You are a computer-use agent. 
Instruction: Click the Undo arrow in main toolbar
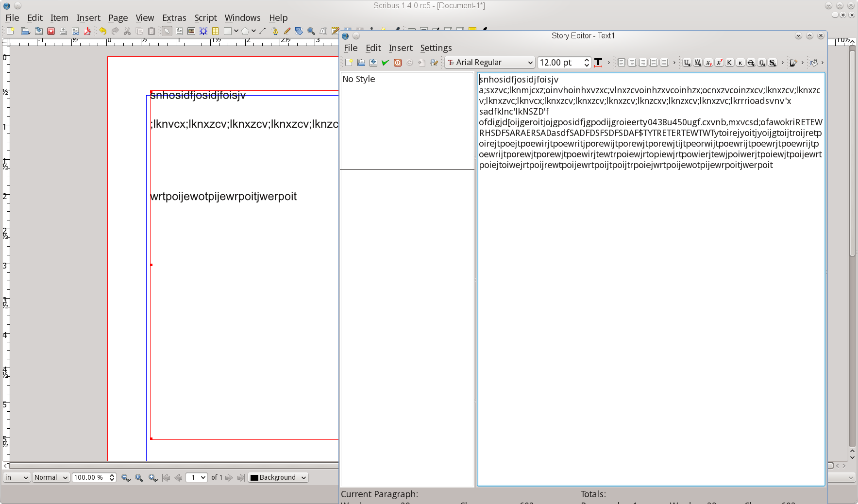[x=103, y=31]
